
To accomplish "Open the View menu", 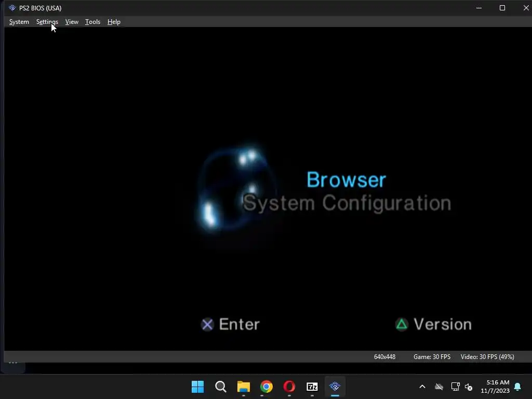I will coord(72,22).
